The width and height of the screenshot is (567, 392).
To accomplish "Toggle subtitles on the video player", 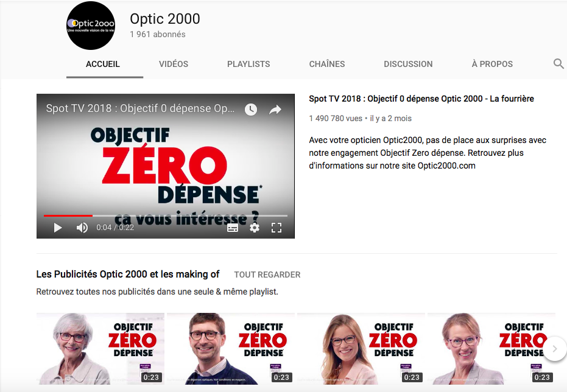I will coord(233,228).
